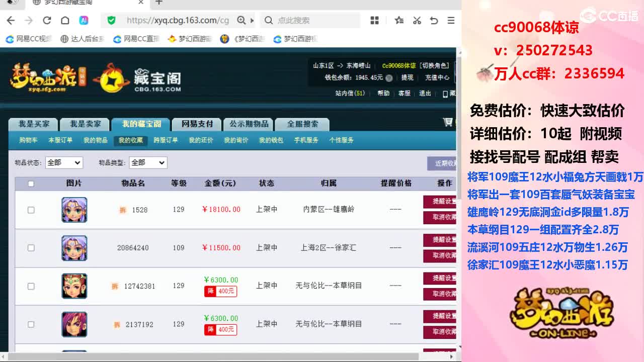Open the 公示期物品 tab
Screen dimensions: 644x362
(x=249, y=124)
